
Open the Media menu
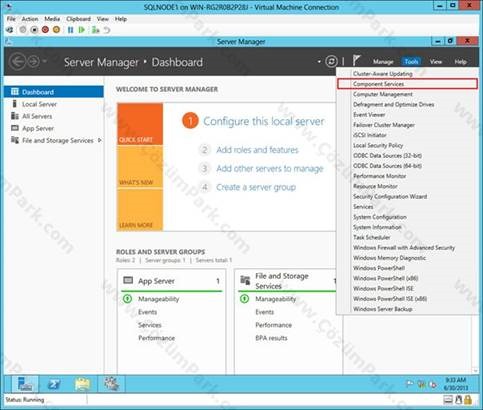tap(52, 19)
